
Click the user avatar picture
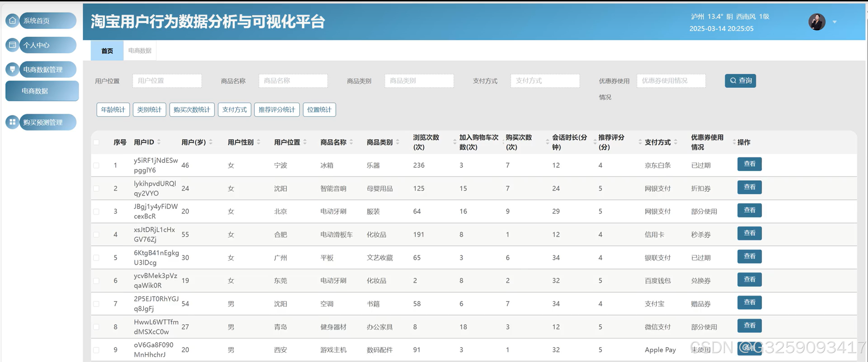(817, 22)
